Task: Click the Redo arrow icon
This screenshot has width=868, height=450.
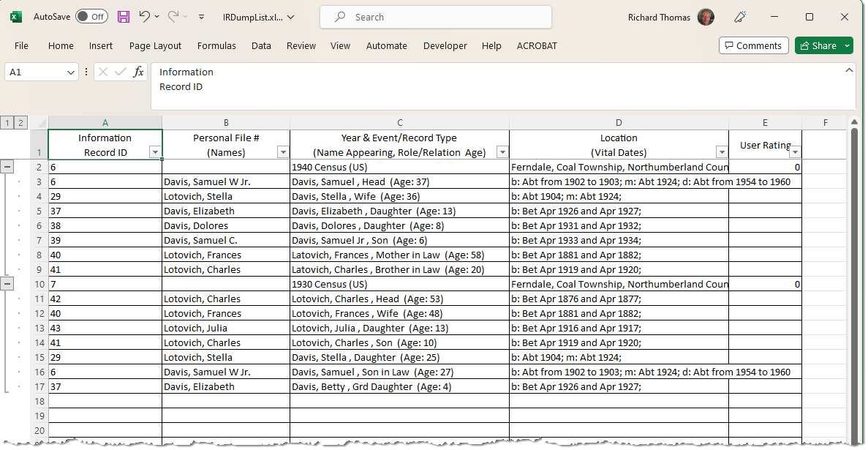Action: [x=173, y=17]
